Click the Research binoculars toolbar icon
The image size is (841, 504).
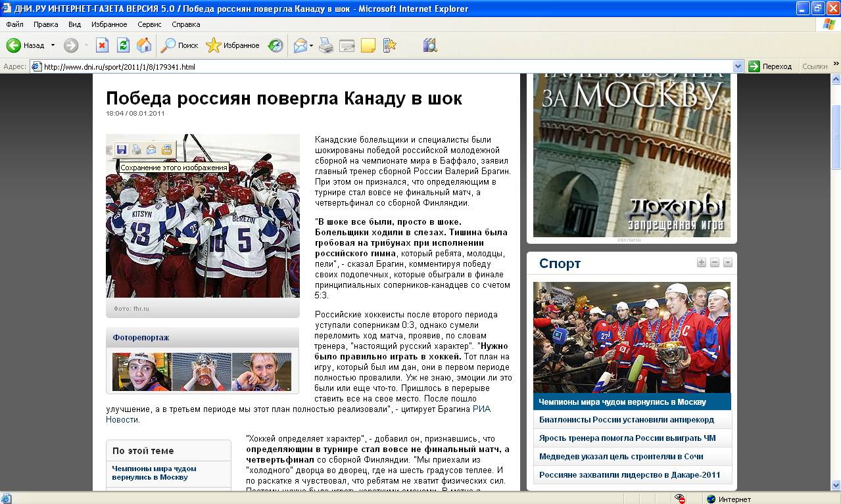[430, 45]
